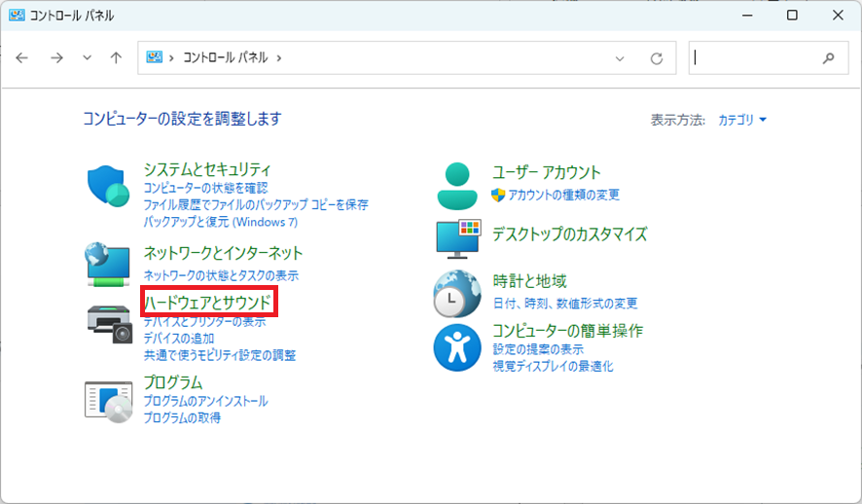Image resolution: width=862 pixels, height=504 pixels.
Task: Open デバイスの追加 link
Action: (x=179, y=339)
